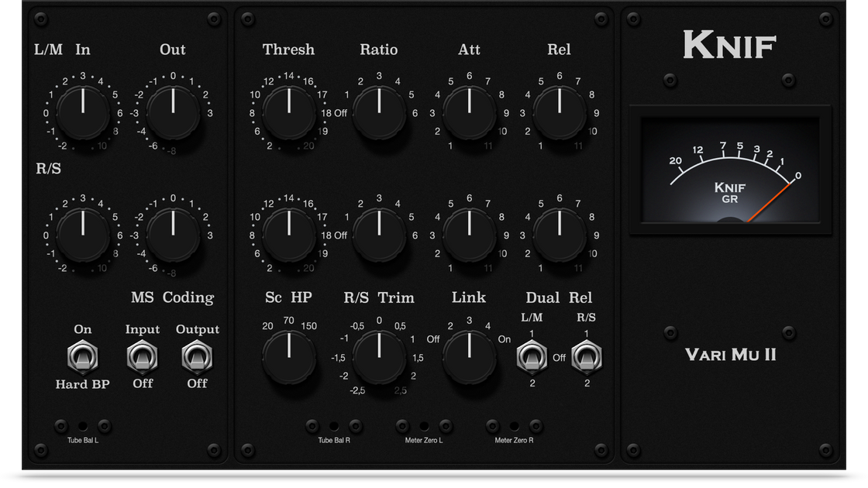Set the Link knob to On

coord(469,356)
